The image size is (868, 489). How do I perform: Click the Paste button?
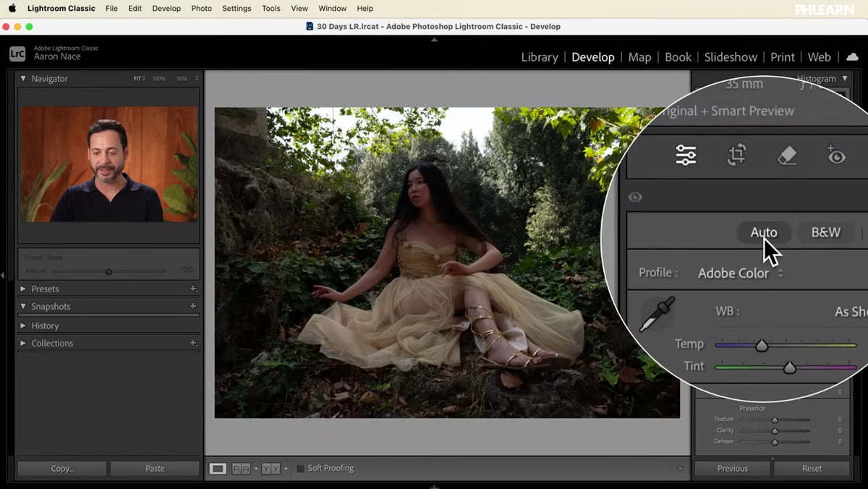pos(155,469)
